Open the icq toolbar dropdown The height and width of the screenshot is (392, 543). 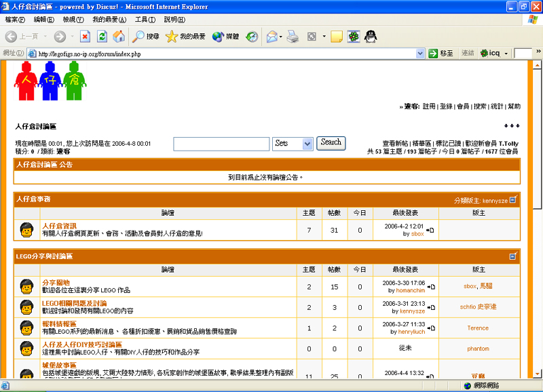pyautogui.click(x=505, y=54)
